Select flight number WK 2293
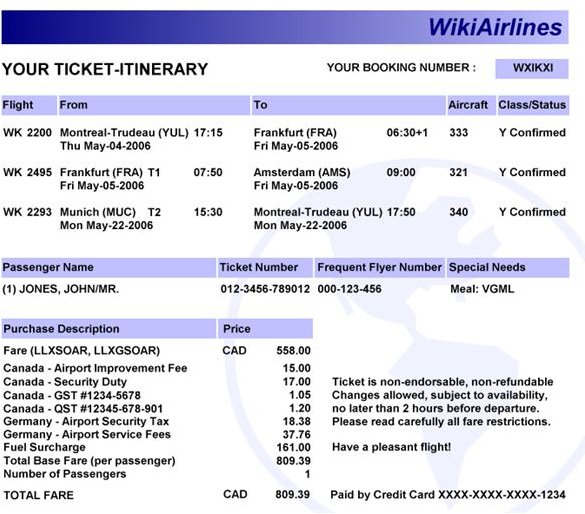 click(27, 212)
